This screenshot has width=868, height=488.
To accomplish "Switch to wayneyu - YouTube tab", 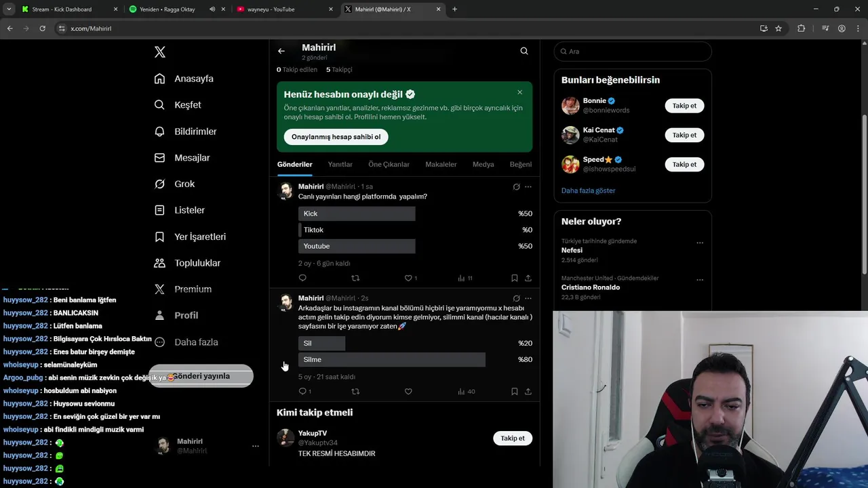I will click(x=283, y=9).
